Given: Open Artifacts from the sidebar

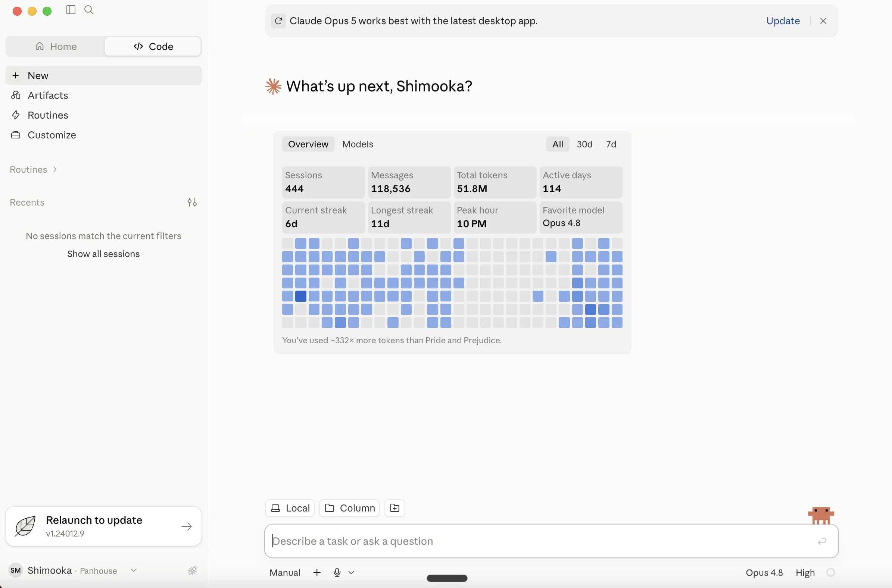Looking at the screenshot, I should pyautogui.click(x=103, y=95).
